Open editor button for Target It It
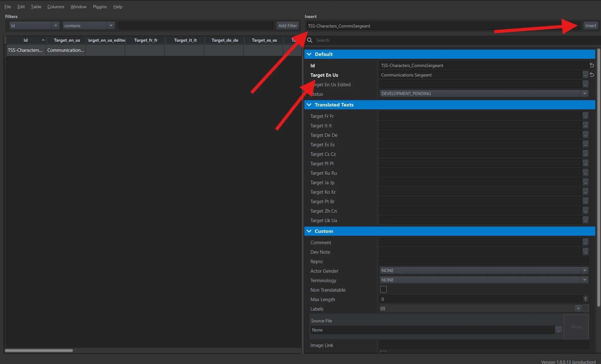Screen dimensions: 601x364 pyautogui.click(x=586, y=125)
